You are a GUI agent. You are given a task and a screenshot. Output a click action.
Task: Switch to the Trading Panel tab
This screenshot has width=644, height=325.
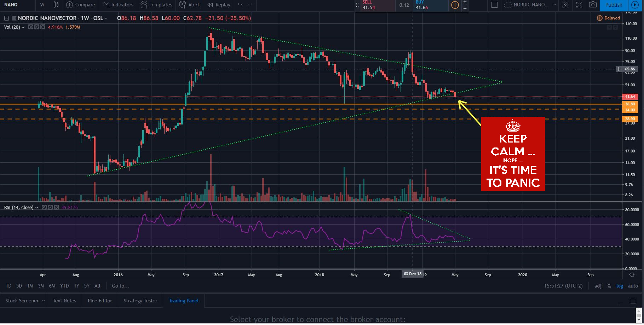[x=184, y=301]
